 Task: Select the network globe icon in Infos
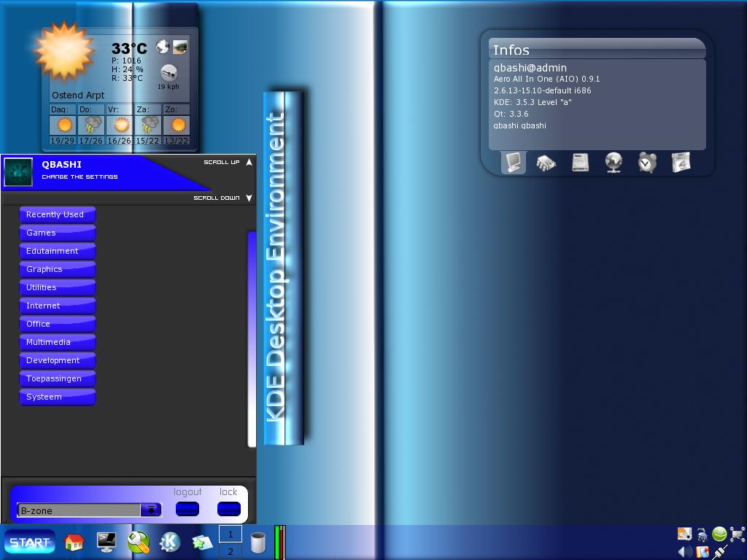tap(614, 163)
